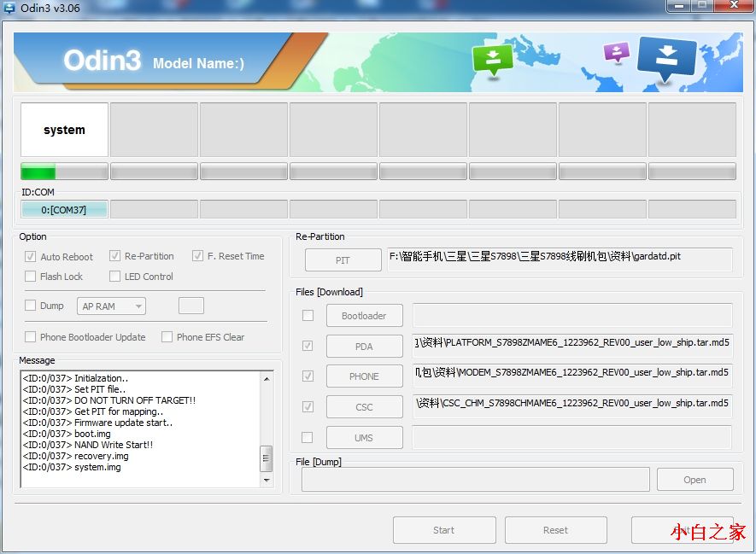756x554 pixels.
Task: Select the 'NAND Write Start!!' log line
Action: [x=88, y=445]
